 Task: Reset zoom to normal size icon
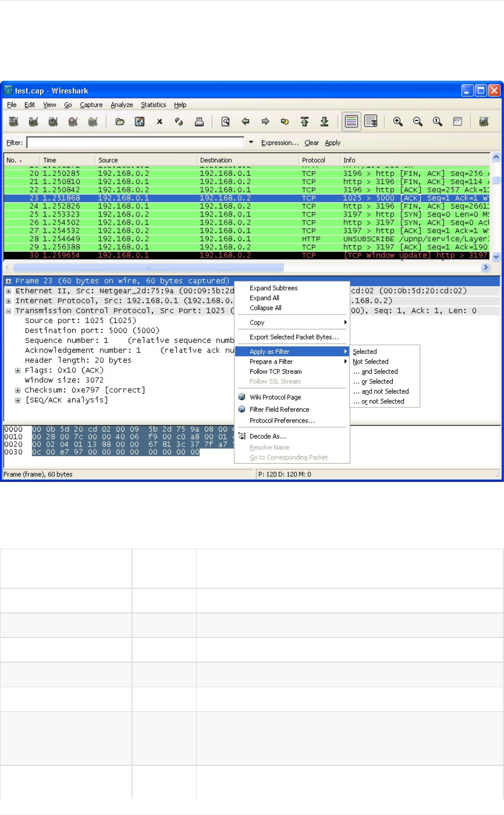coord(438,122)
